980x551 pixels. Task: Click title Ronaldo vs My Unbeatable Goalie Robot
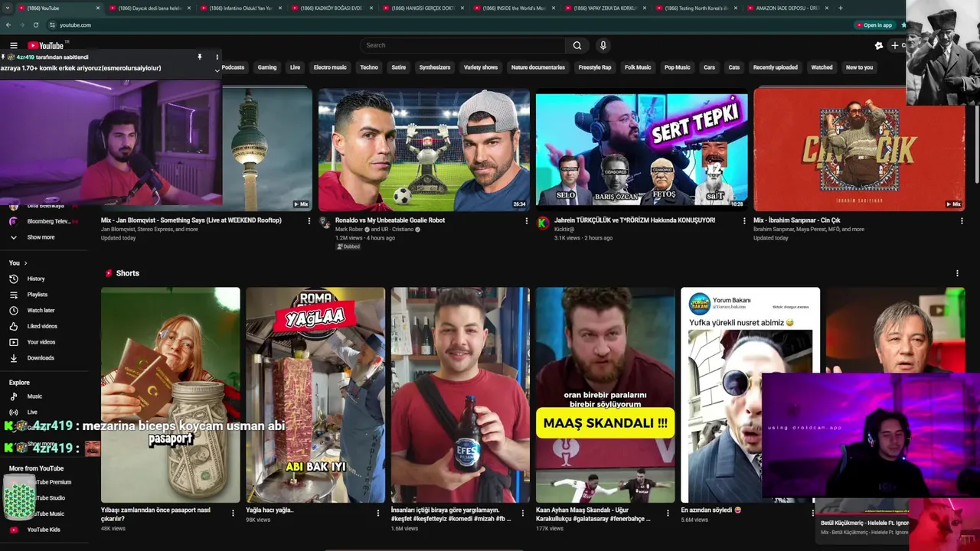390,220
